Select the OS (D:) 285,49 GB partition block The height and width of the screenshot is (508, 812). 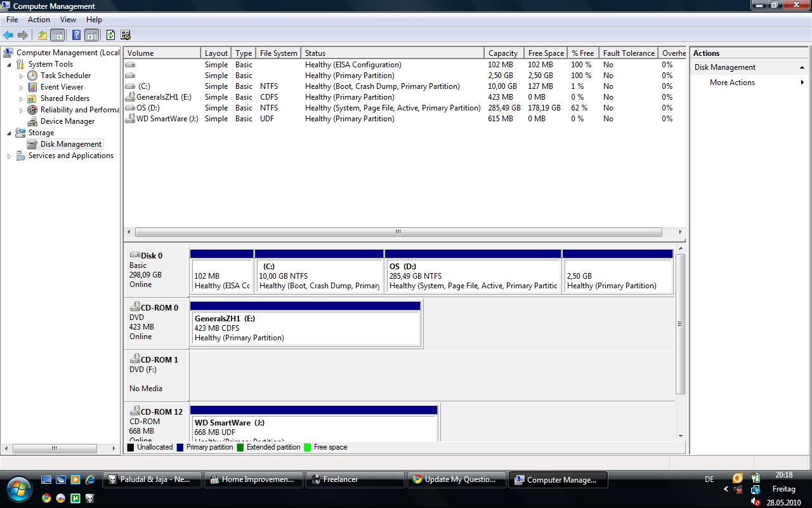coord(473,271)
